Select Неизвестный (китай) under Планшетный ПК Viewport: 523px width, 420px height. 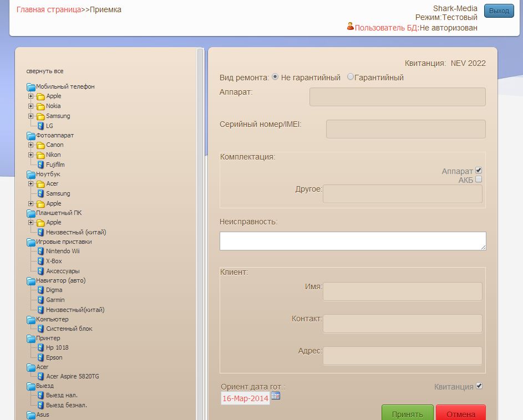coord(76,232)
